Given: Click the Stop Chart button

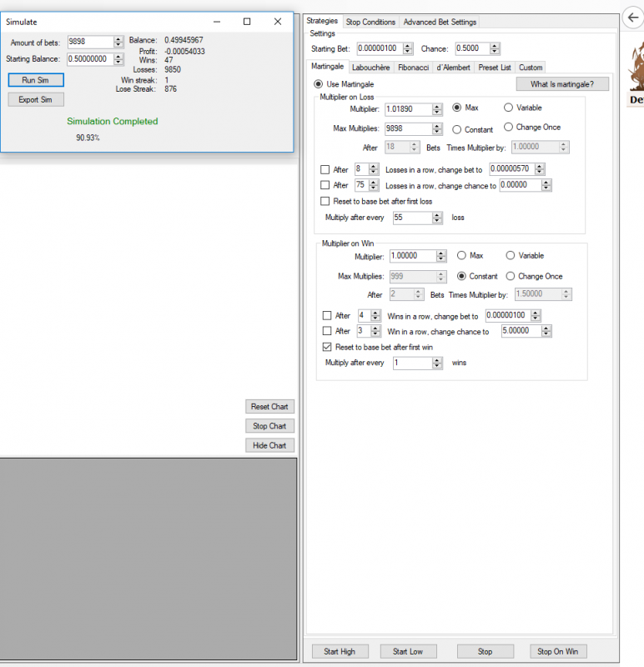Looking at the screenshot, I should [269, 426].
